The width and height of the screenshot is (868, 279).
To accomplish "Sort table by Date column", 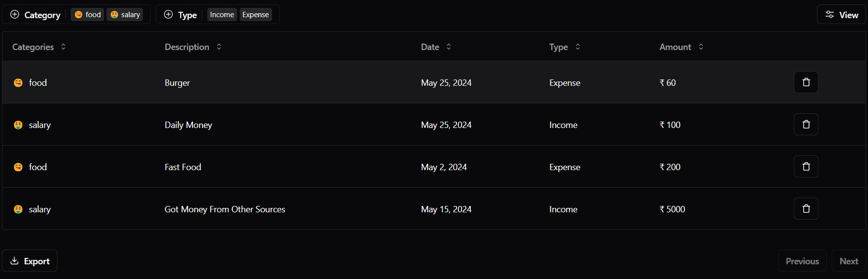I will pyautogui.click(x=436, y=47).
